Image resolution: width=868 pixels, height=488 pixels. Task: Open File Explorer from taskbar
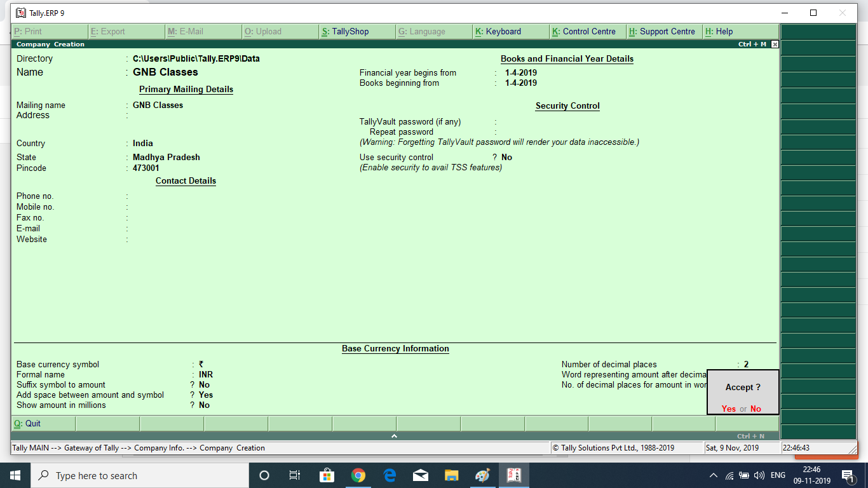(452, 475)
